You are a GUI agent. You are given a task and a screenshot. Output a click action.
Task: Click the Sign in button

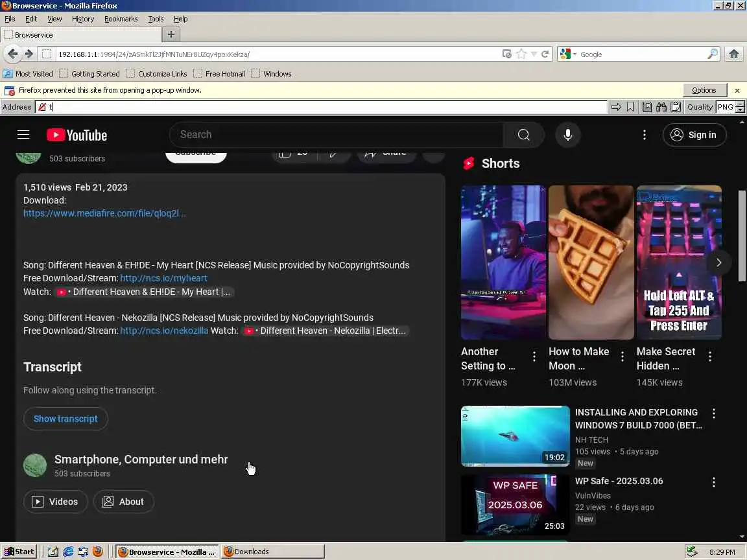pyautogui.click(x=694, y=135)
